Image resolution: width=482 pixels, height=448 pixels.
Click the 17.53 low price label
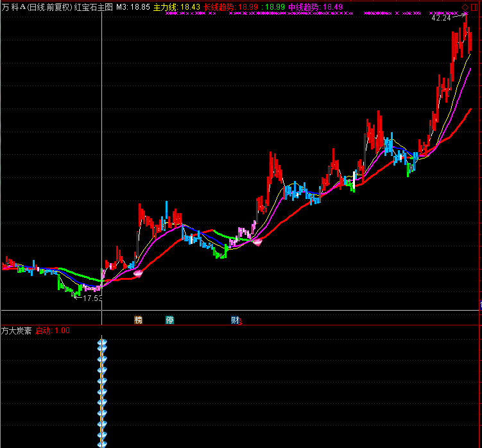click(92, 298)
